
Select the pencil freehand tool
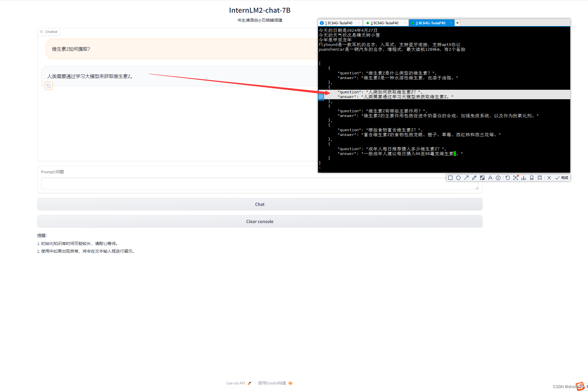[474, 177]
